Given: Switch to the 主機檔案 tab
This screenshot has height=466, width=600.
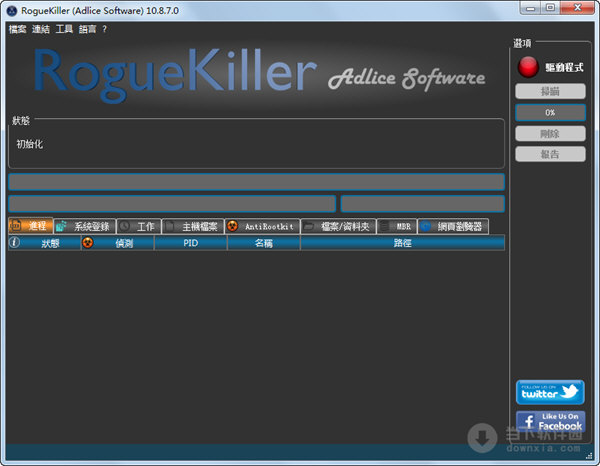Looking at the screenshot, I should [192, 226].
